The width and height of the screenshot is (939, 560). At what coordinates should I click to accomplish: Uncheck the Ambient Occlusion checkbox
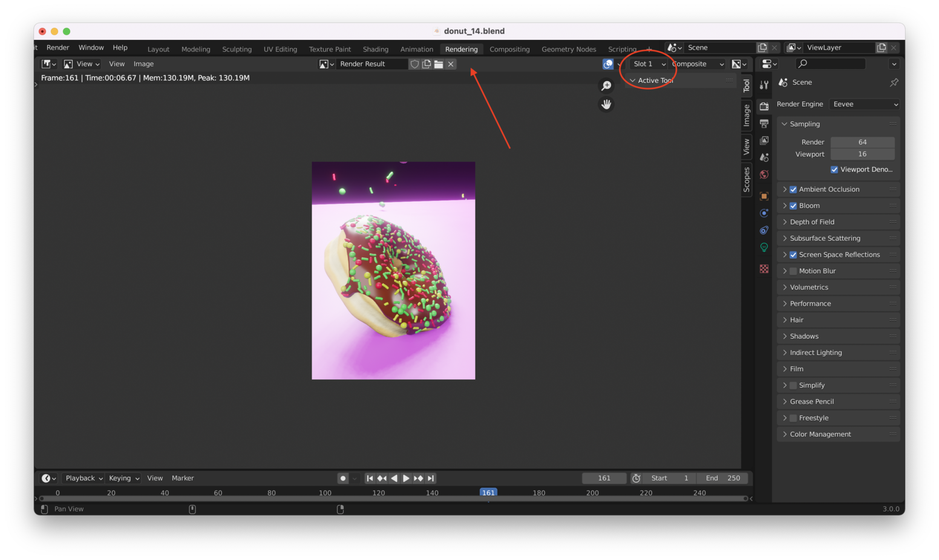[793, 189]
